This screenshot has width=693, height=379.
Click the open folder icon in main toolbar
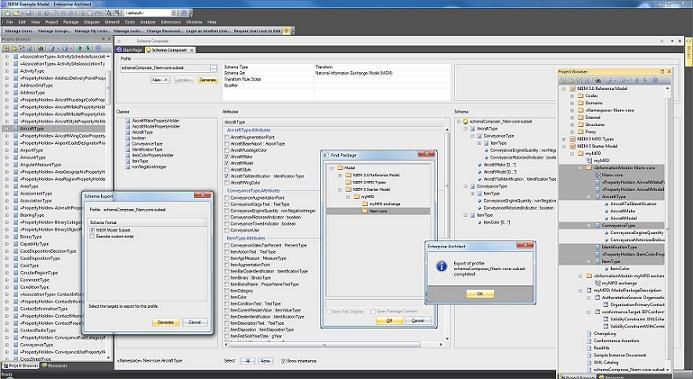16,13
